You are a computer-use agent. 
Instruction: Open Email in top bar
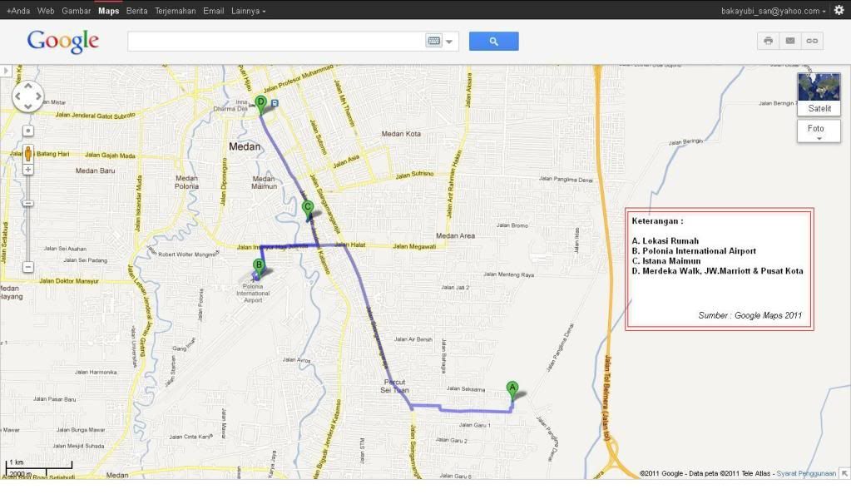(213, 10)
